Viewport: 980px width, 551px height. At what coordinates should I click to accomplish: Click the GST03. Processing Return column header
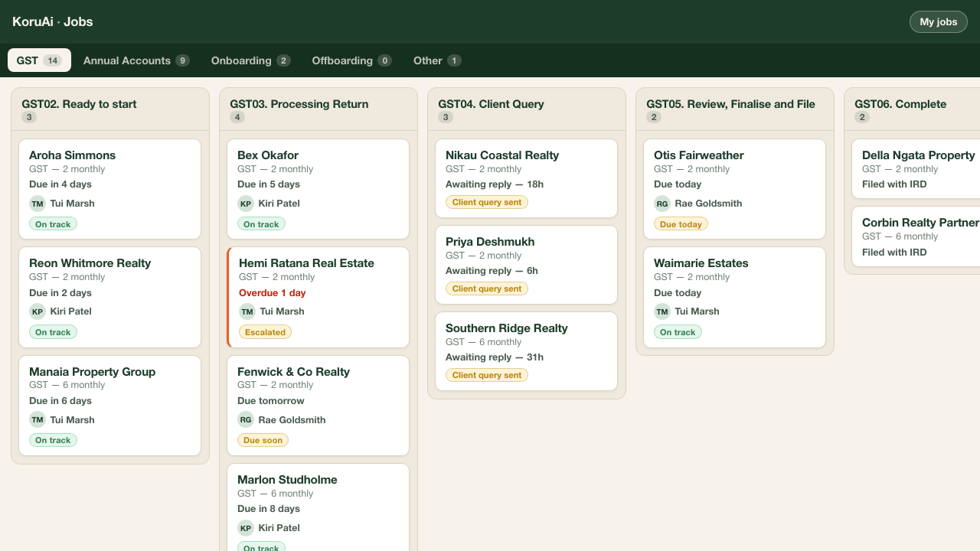(318, 109)
